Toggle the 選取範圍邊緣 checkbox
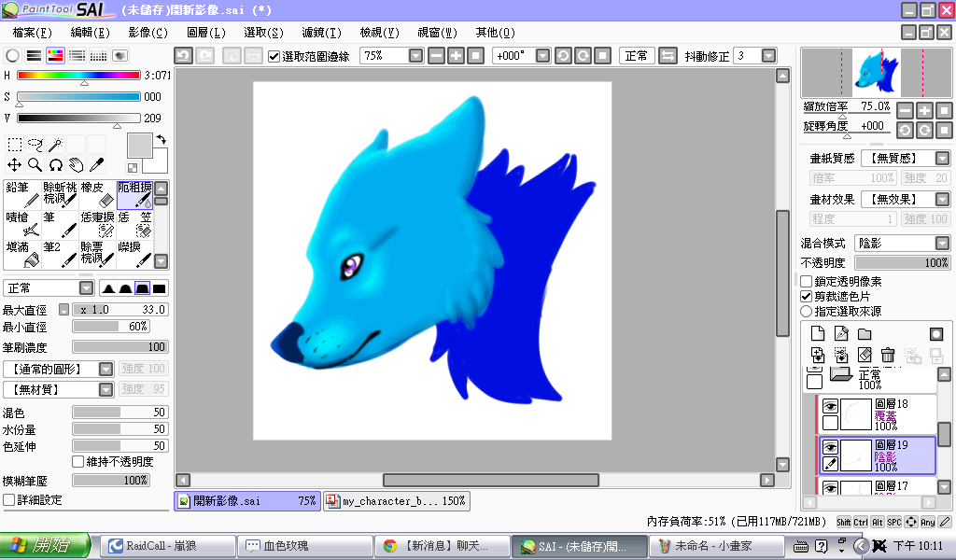This screenshot has height=560, width=956. 274,56
